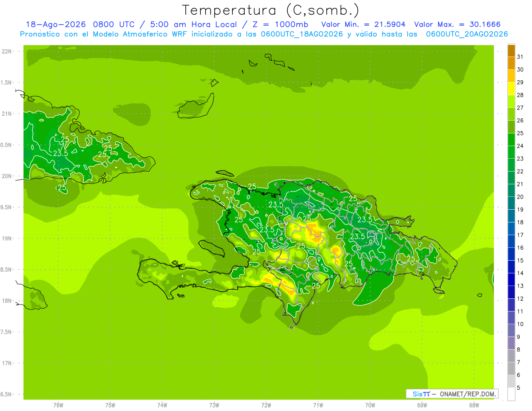Click the 0600UTC_20AGO2026 validity timestamp
532x411 pixels.
(x=467, y=34)
